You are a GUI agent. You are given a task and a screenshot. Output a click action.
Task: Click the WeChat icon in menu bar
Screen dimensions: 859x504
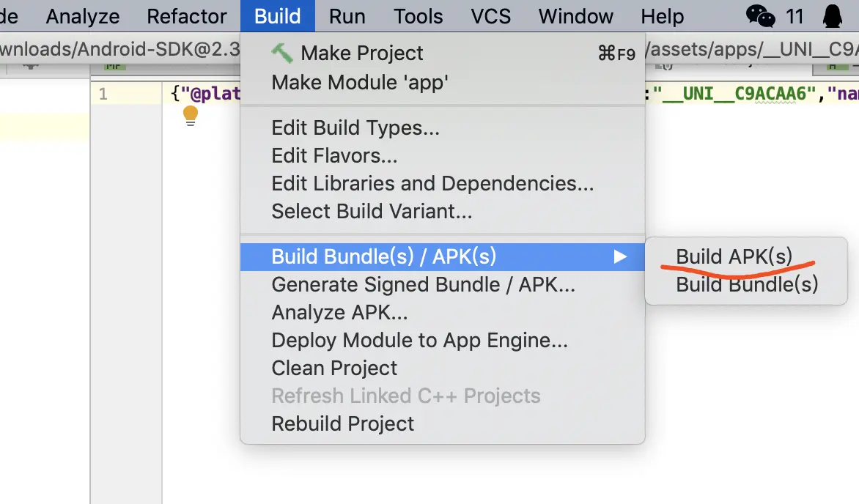point(760,16)
